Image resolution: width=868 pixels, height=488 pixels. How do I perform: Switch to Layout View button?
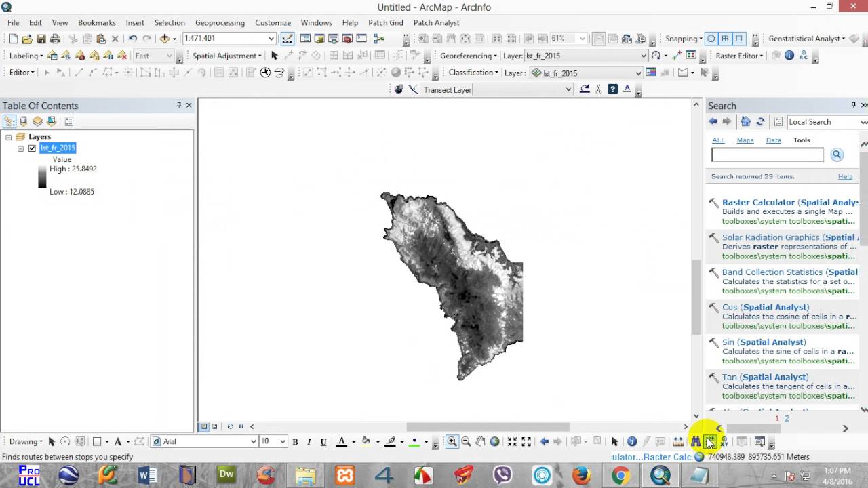214,426
